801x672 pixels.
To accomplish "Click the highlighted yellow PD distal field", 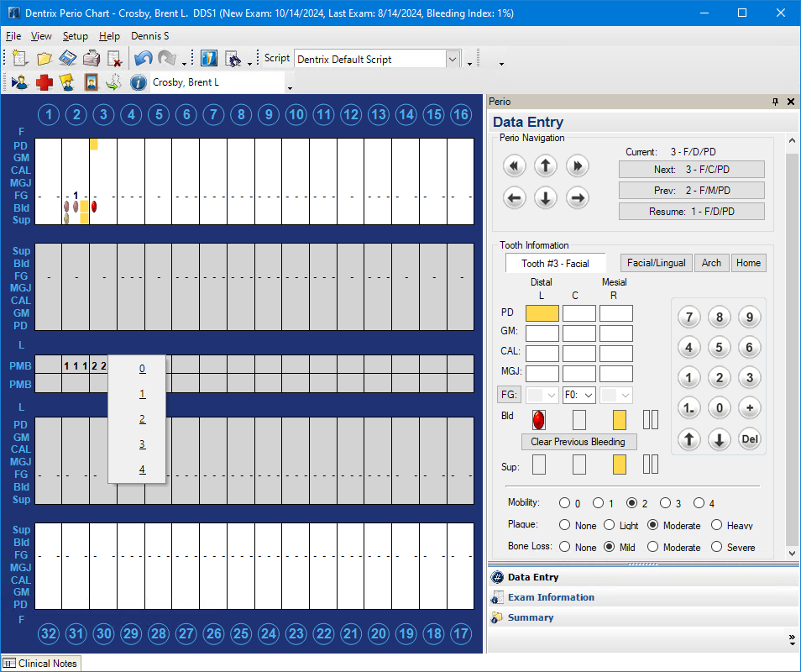I will [542, 313].
